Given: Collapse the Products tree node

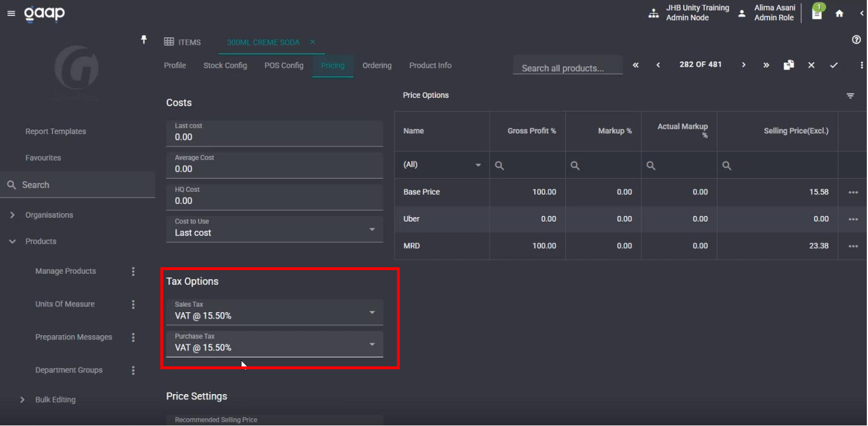Looking at the screenshot, I should [x=12, y=242].
